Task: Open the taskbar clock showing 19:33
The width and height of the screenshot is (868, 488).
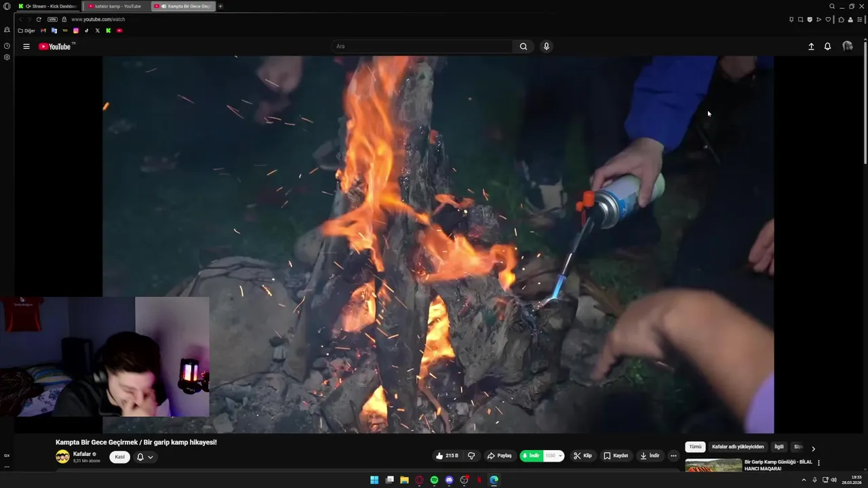Action: tap(852, 480)
